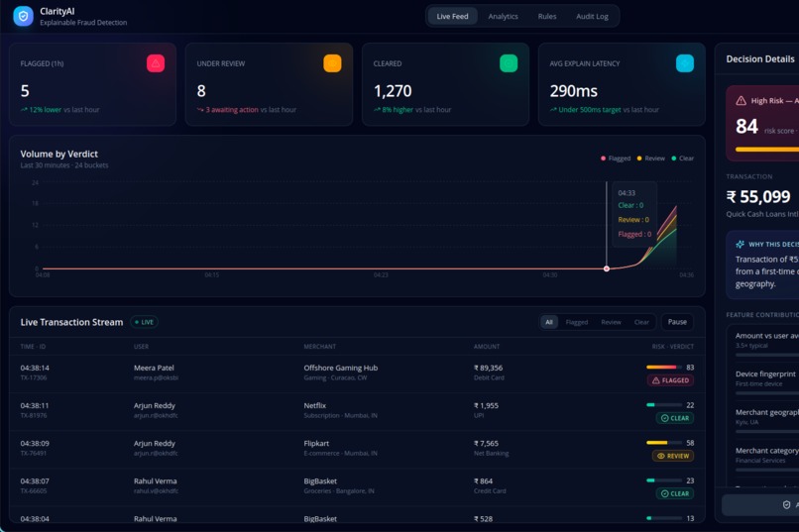
Task: Click the cyan Avg Explain Latency icon
Action: click(x=685, y=63)
